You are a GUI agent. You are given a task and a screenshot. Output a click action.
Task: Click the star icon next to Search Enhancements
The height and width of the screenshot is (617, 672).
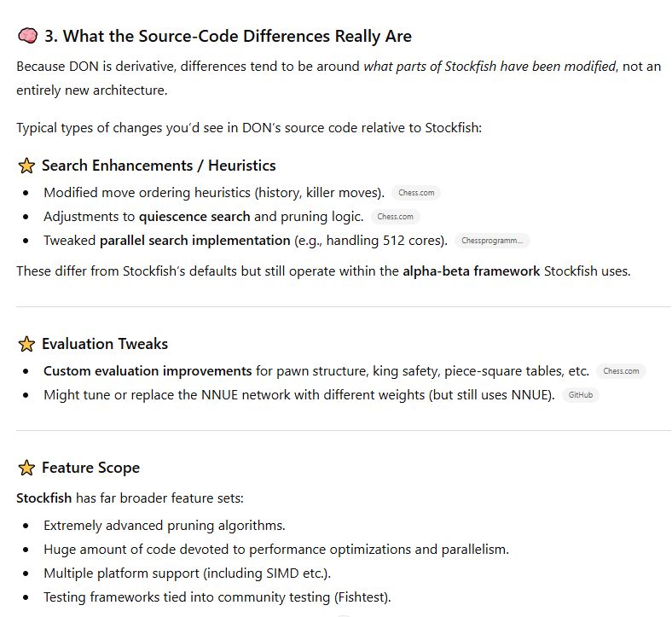pyautogui.click(x=26, y=166)
